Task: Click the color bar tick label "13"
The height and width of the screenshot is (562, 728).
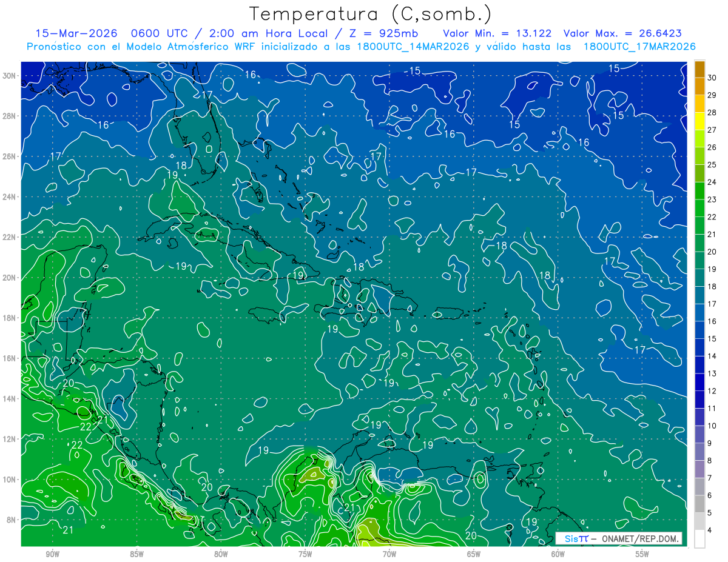Action: (x=712, y=373)
